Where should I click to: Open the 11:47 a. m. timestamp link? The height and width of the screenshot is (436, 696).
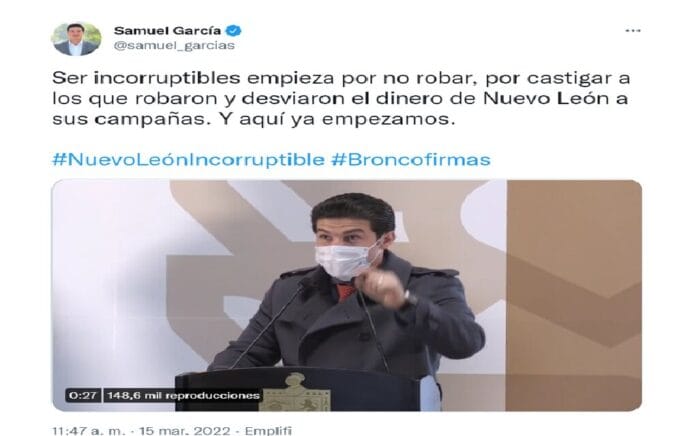(89, 431)
